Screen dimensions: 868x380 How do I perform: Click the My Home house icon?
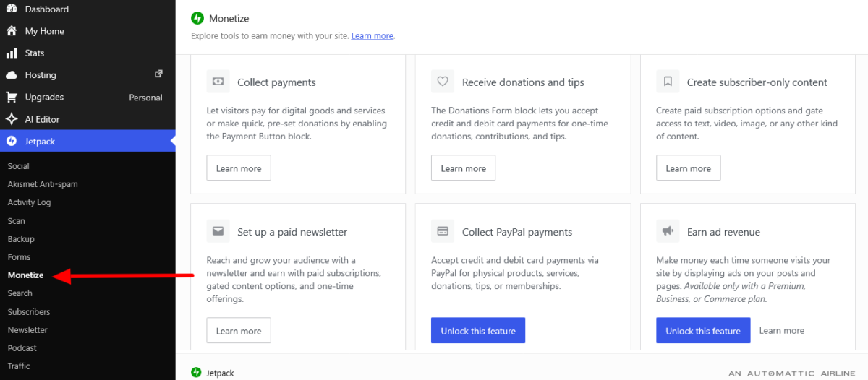(x=12, y=31)
